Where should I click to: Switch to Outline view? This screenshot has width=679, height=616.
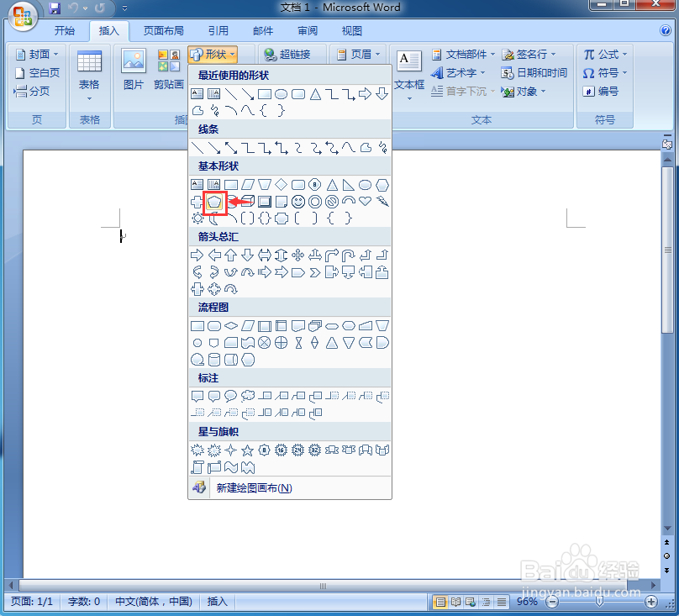(486, 602)
